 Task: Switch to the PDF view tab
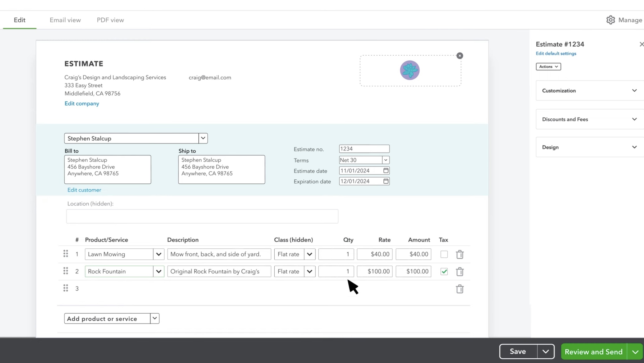pos(110,20)
